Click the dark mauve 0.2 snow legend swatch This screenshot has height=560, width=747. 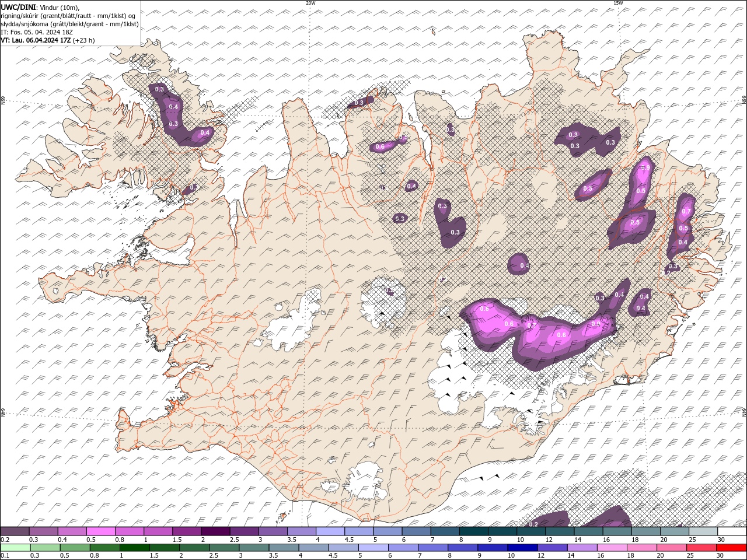coord(15,531)
